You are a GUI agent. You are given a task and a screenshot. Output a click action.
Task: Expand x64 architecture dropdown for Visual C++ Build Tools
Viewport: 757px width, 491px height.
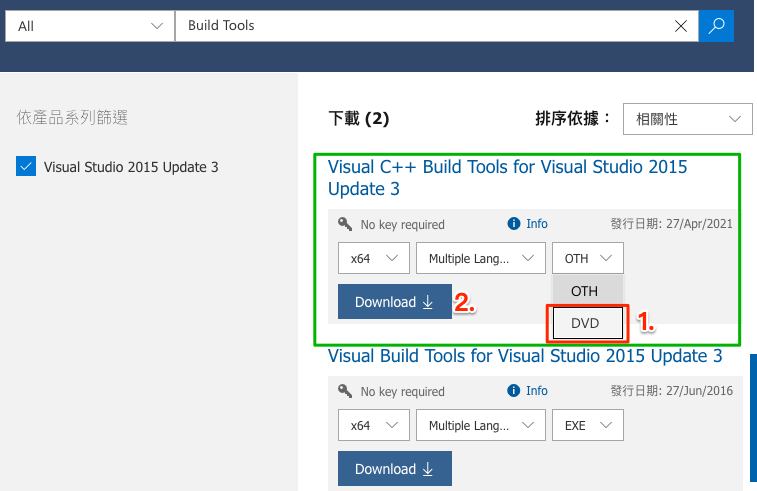(x=374, y=258)
